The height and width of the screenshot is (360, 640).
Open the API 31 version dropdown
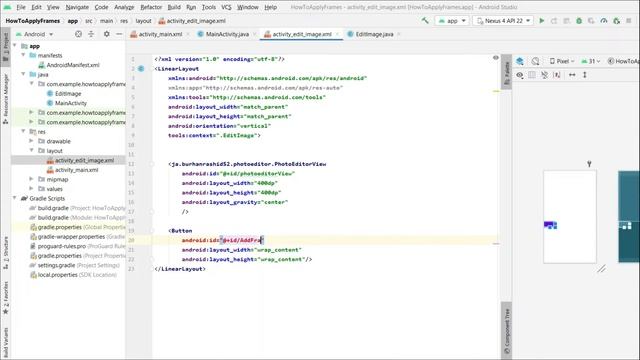pos(591,61)
